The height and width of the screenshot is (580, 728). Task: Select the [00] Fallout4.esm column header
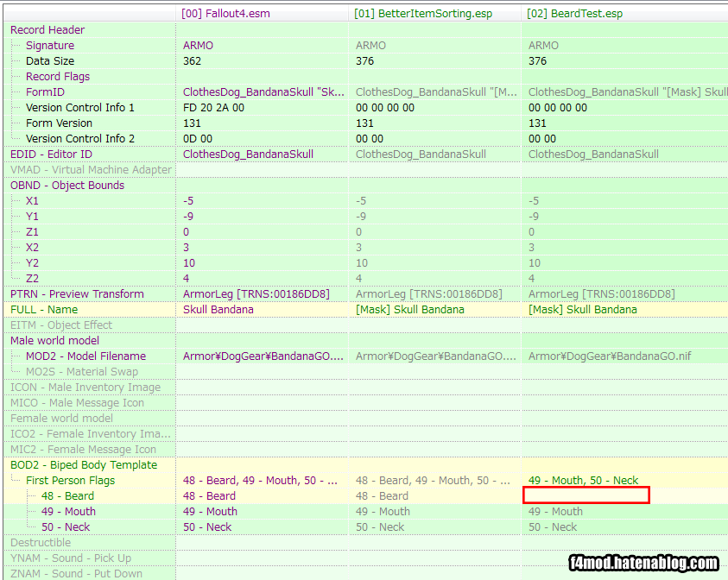click(262, 14)
